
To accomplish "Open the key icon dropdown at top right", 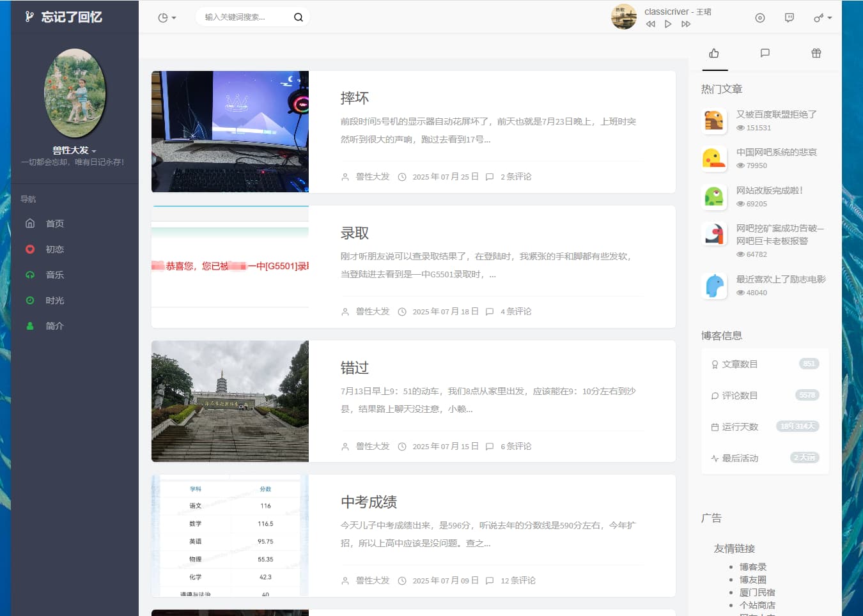I will click(x=821, y=18).
